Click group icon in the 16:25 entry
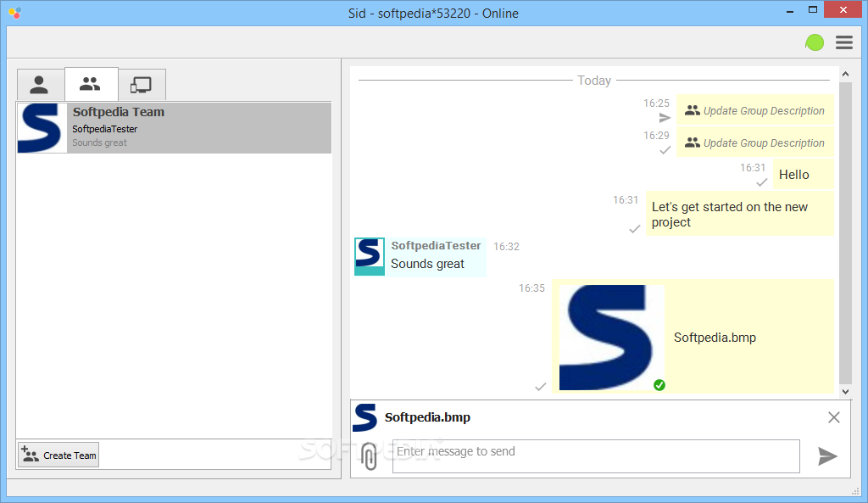Screen dimensions: 868x503 tap(692, 110)
